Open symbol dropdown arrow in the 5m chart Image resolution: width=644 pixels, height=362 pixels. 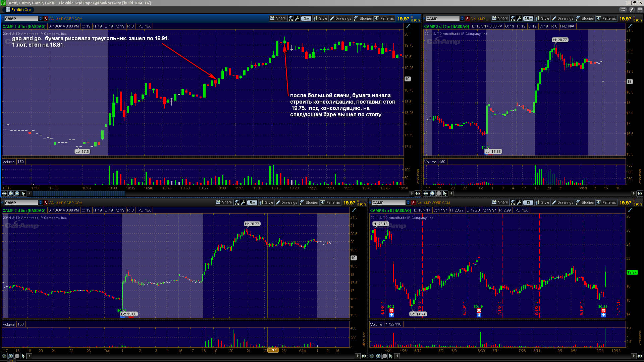pyautogui.click(x=41, y=203)
